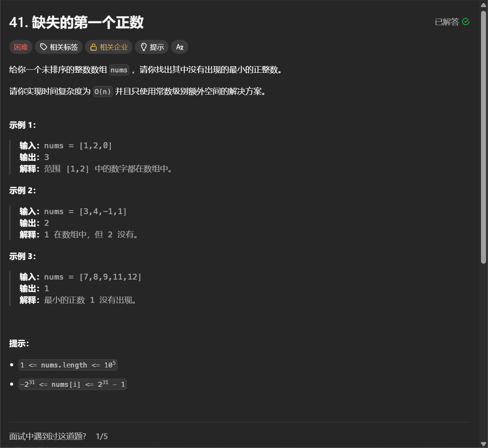Expand the 相关企业 company list

coord(109,47)
